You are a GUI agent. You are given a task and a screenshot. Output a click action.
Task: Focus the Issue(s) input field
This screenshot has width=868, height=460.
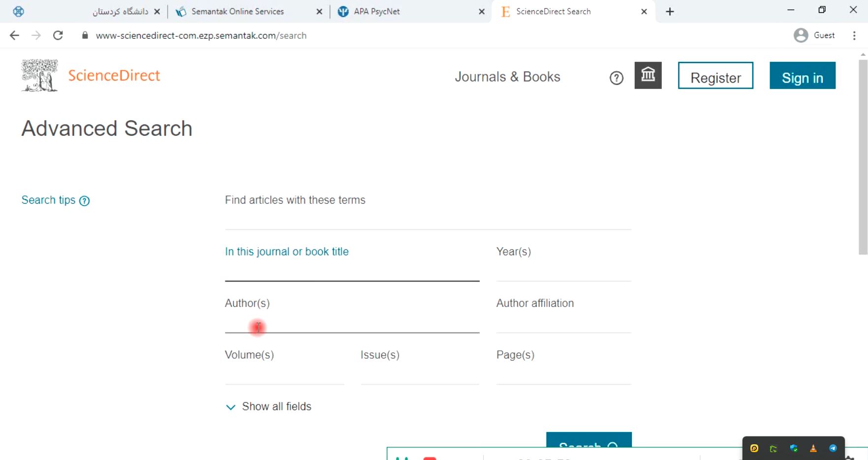pyautogui.click(x=420, y=374)
